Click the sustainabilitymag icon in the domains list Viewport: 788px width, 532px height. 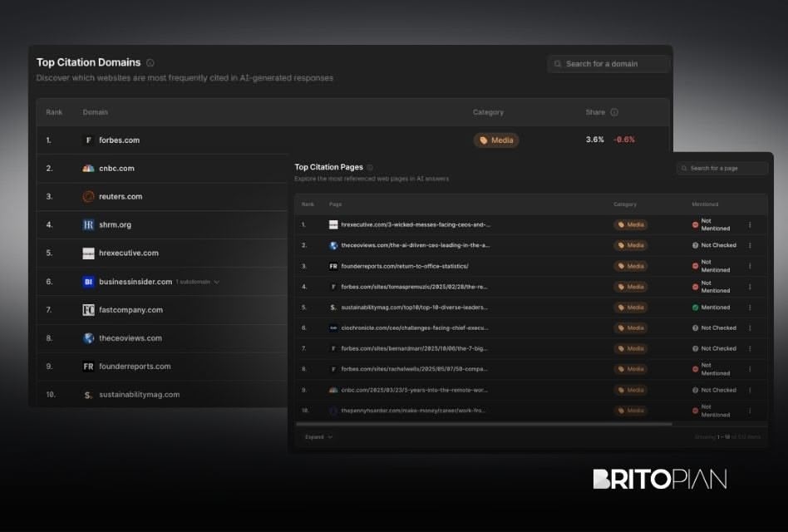(88, 395)
